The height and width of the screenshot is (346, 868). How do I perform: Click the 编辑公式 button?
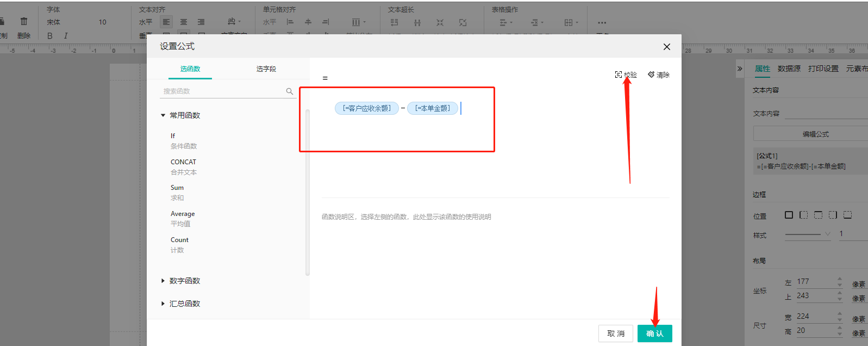tap(811, 134)
